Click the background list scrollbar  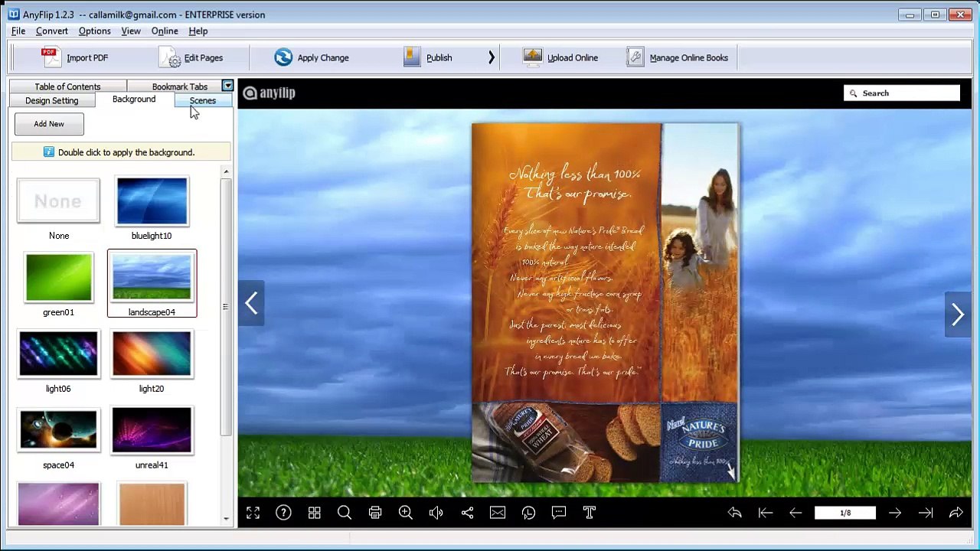225,306
